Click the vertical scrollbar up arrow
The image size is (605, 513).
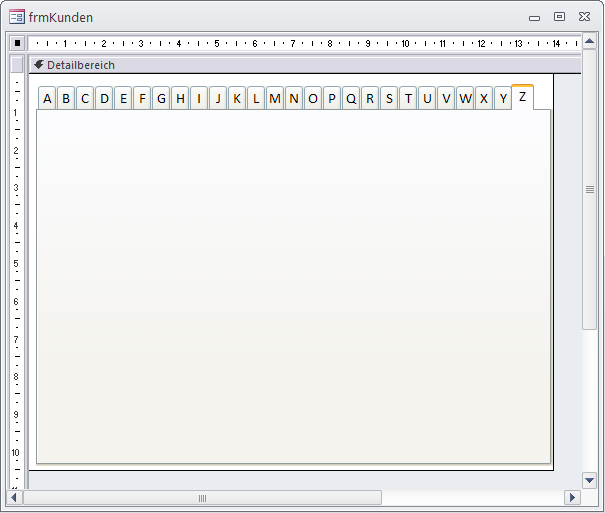[x=589, y=42]
